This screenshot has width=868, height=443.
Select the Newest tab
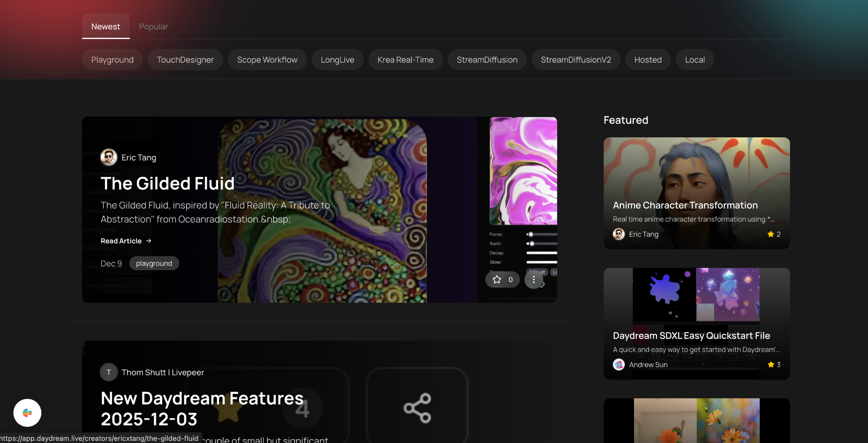point(106,27)
